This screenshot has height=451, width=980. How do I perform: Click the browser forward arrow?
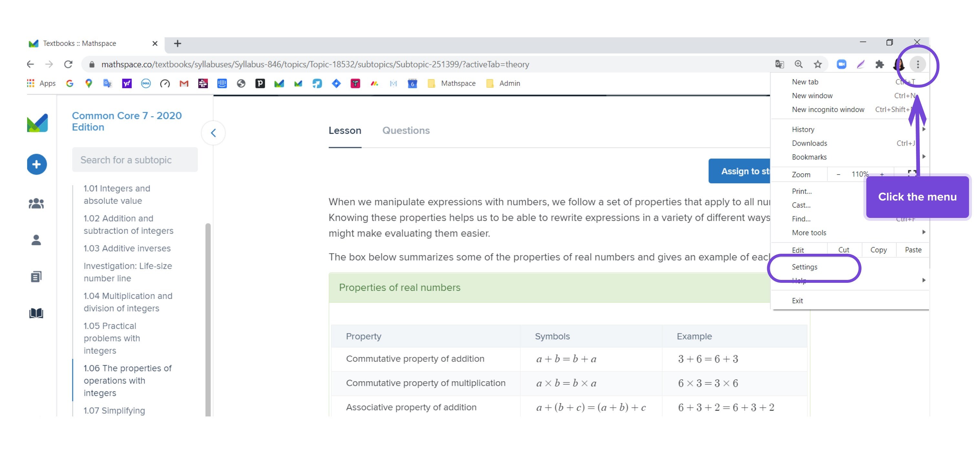click(49, 64)
